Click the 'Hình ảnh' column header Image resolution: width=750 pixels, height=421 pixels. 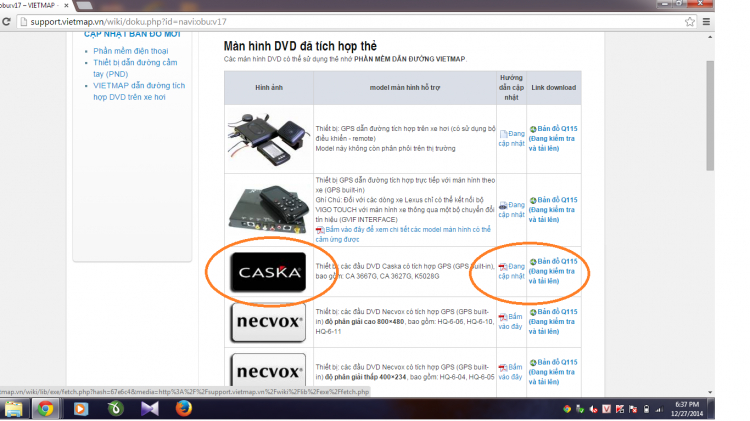(x=269, y=88)
